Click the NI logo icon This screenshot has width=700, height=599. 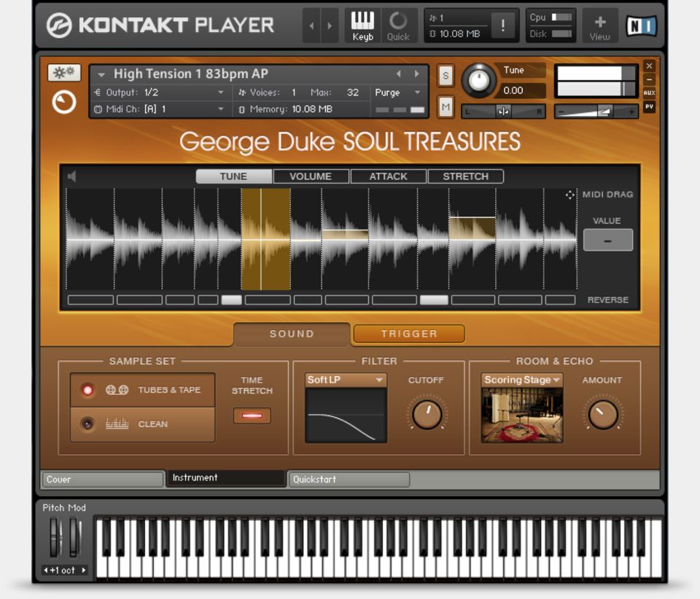pyautogui.click(x=641, y=26)
